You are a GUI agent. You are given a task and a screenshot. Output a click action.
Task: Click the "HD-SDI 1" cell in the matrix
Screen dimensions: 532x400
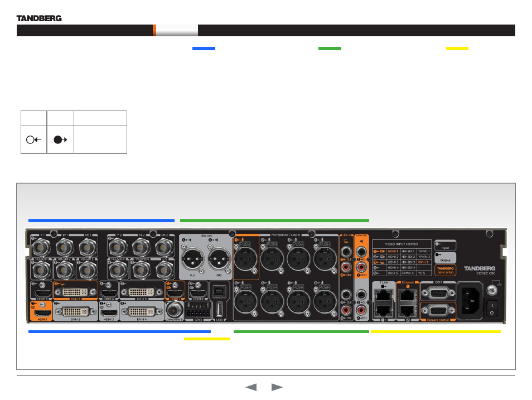click(408, 251)
